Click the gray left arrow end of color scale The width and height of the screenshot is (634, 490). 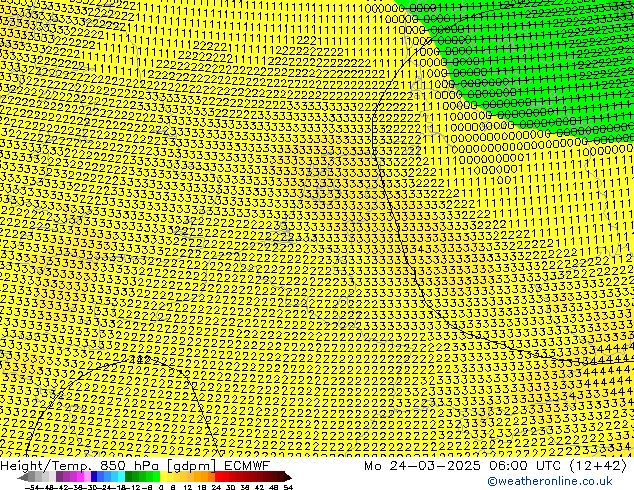[x=22, y=477]
